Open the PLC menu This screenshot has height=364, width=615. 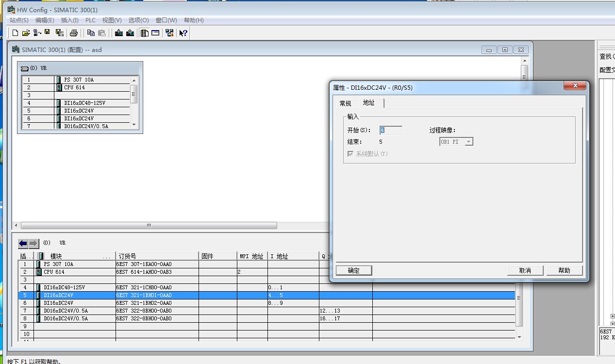coord(90,20)
